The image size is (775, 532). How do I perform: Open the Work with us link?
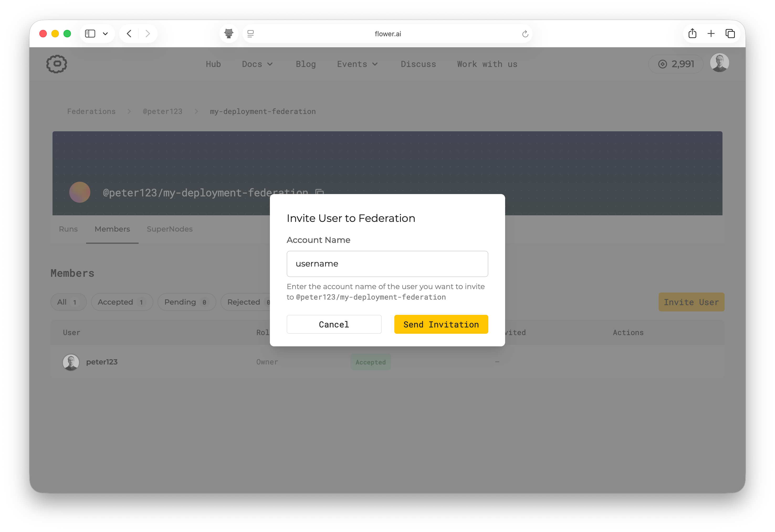(487, 64)
